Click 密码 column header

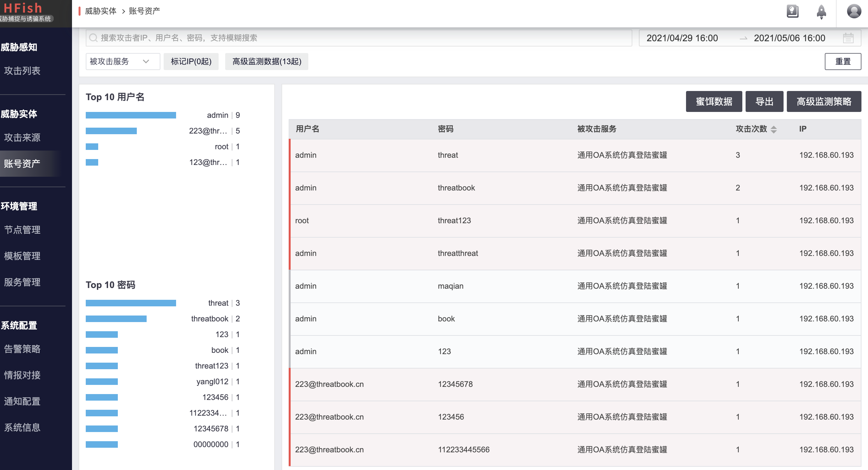click(x=445, y=129)
